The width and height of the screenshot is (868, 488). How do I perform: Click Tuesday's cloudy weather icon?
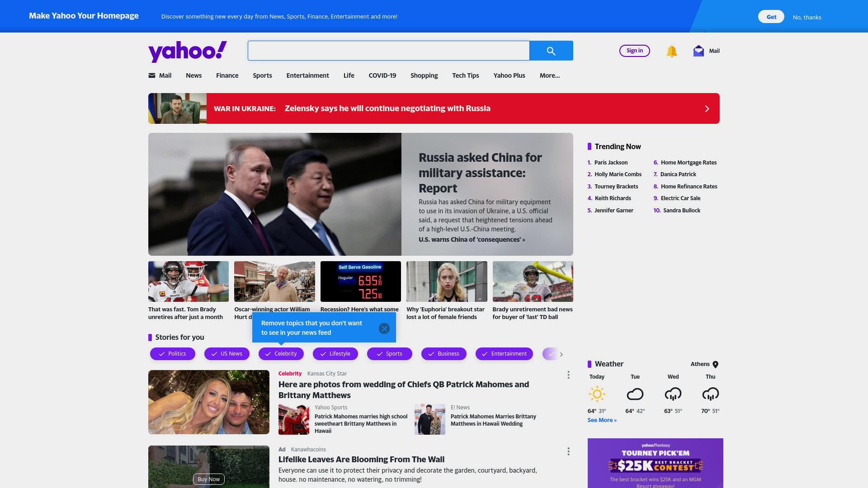pyautogui.click(x=635, y=394)
